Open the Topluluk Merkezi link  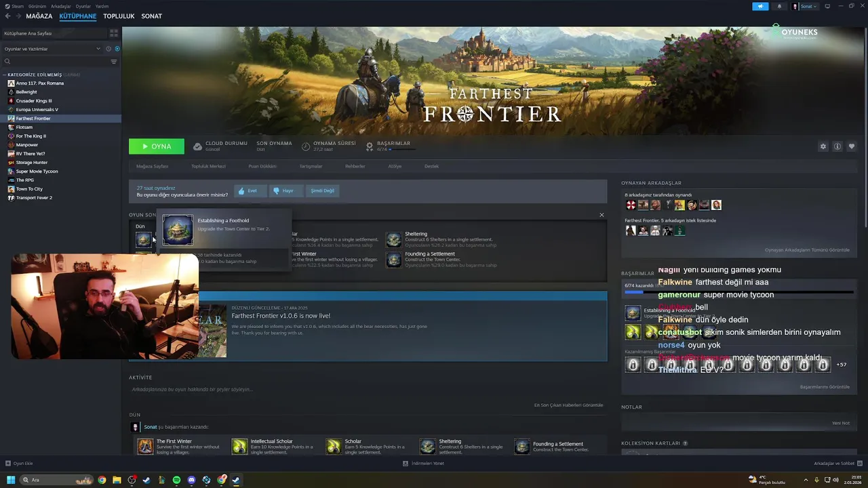pyautogui.click(x=208, y=166)
